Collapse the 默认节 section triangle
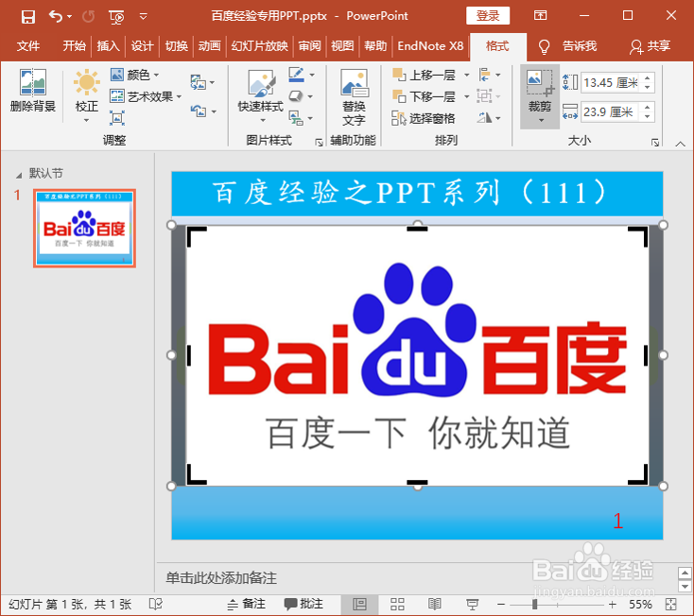Image resolution: width=694 pixels, height=616 pixels. [x=19, y=175]
